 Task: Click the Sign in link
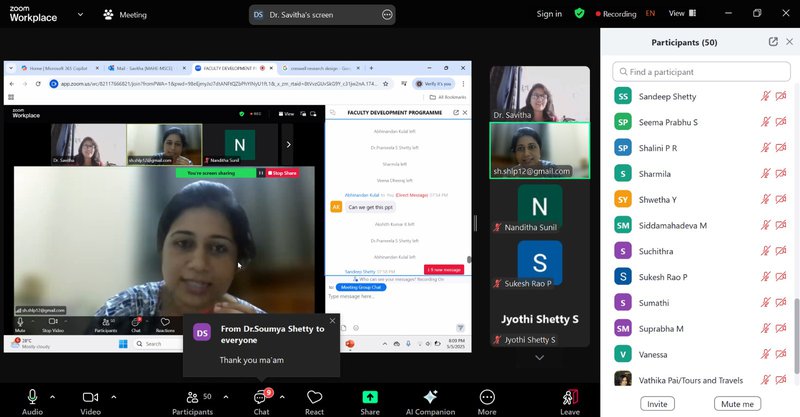point(549,14)
